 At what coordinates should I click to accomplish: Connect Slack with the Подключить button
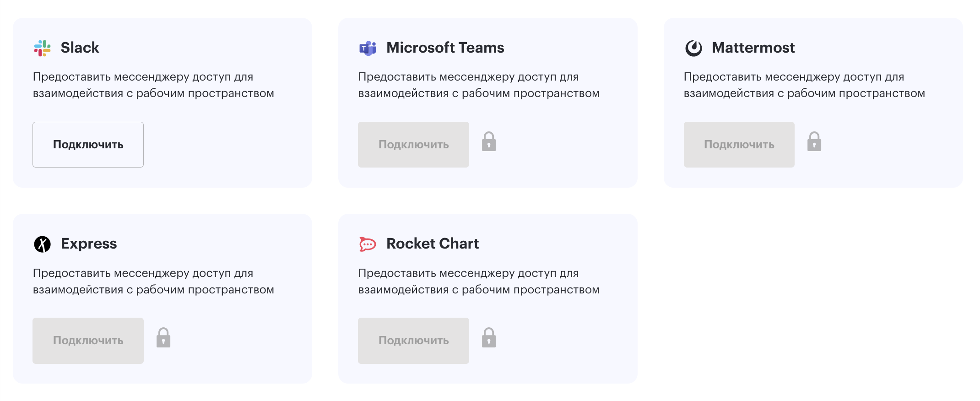(88, 145)
